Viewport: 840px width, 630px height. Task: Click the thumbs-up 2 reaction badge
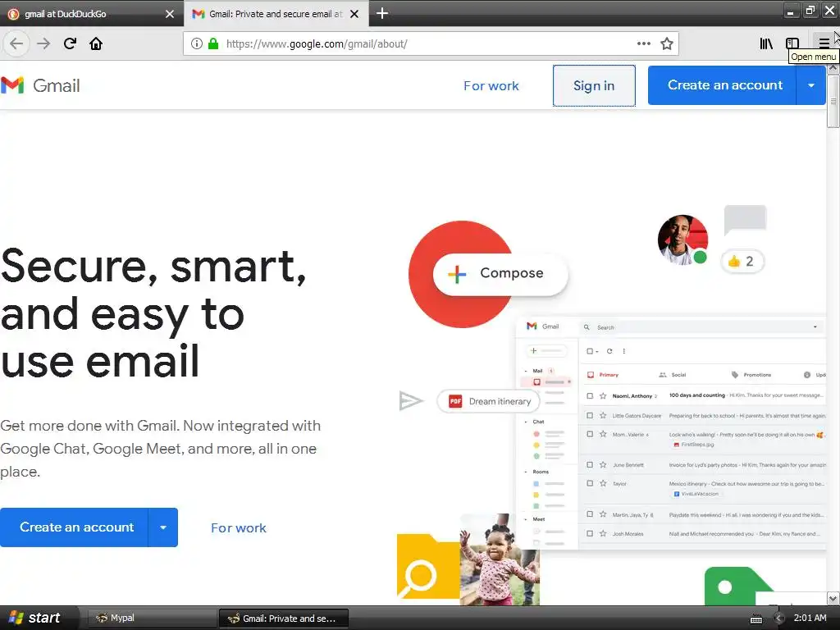pos(742,262)
